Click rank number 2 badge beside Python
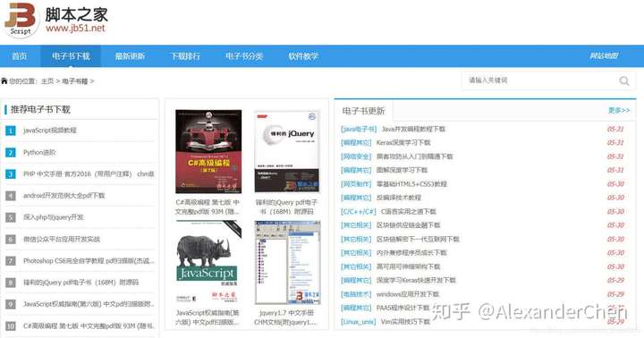Image resolution: width=644 pixels, height=338 pixels. pyautogui.click(x=10, y=152)
